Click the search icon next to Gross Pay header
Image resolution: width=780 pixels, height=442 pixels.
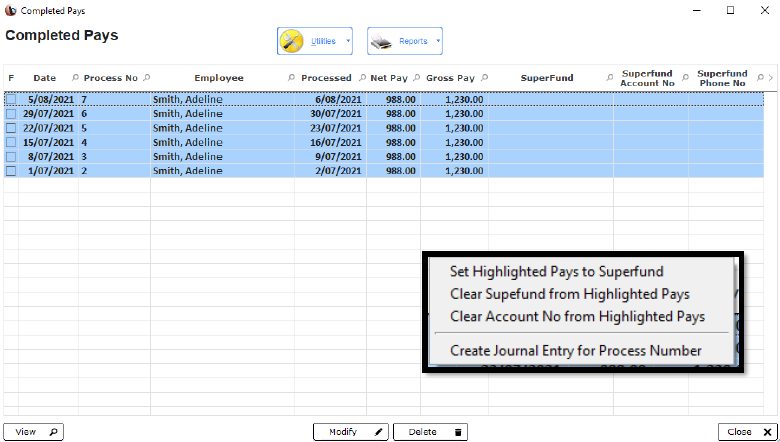point(485,78)
